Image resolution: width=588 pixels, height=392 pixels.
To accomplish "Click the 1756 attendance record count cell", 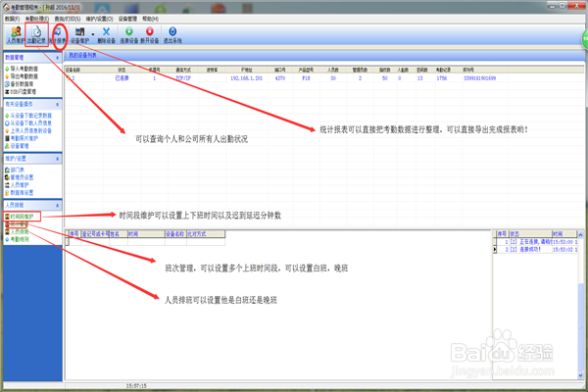I will (441, 78).
